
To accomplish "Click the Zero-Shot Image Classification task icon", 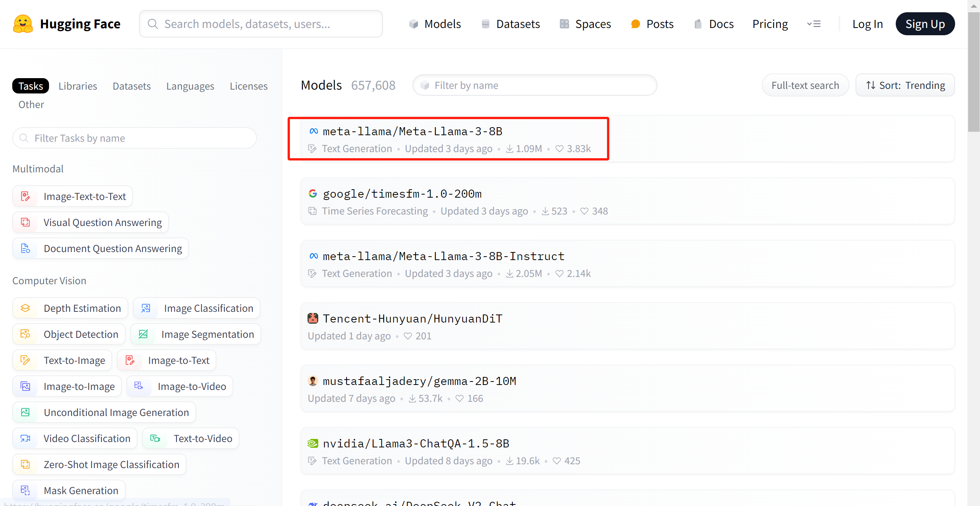I will click(25, 465).
